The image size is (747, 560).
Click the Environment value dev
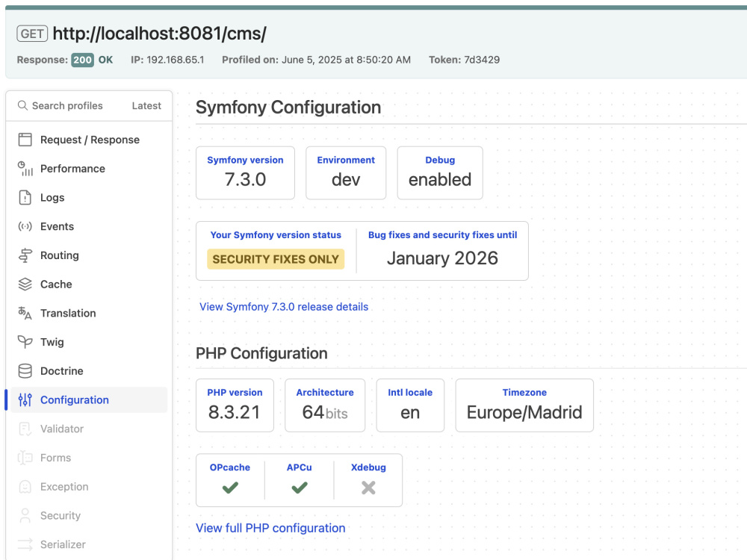tap(346, 179)
